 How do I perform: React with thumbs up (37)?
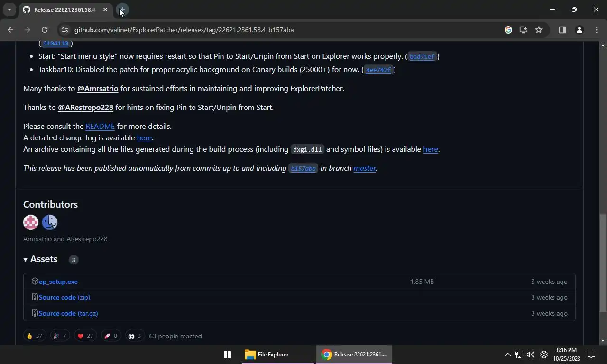pos(35,336)
